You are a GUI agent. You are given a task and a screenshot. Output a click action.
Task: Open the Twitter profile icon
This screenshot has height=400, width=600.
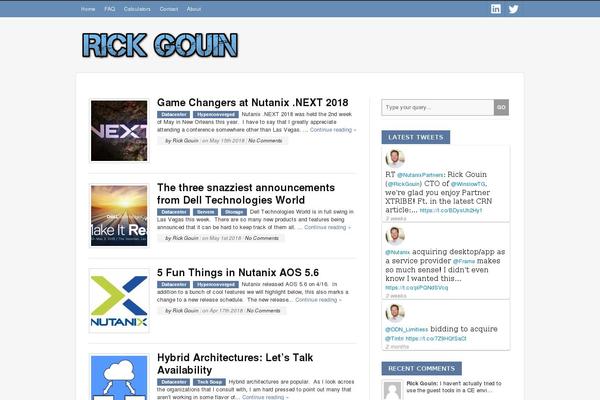pyautogui.click(x=514, y=9)
